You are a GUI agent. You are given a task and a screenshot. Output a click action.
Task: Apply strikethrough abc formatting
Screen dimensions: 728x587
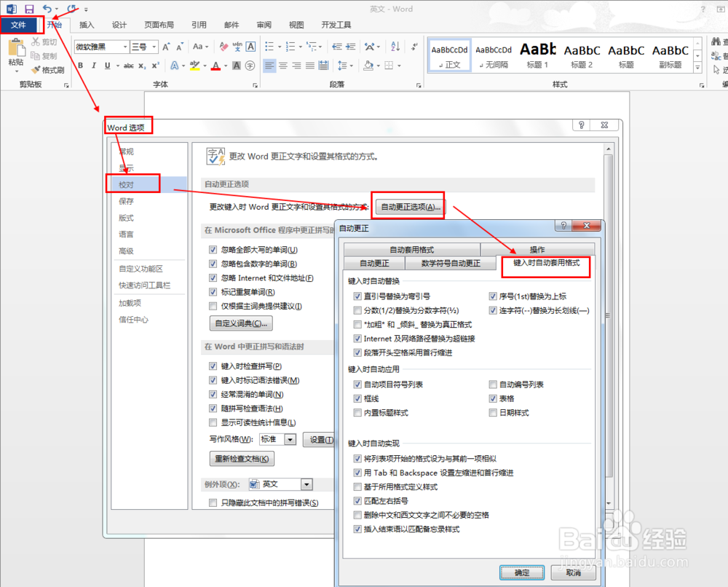[x=129, y=66]
